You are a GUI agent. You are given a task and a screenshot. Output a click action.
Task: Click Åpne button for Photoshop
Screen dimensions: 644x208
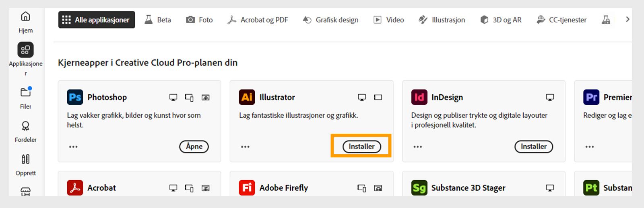(x=194, y=147)
